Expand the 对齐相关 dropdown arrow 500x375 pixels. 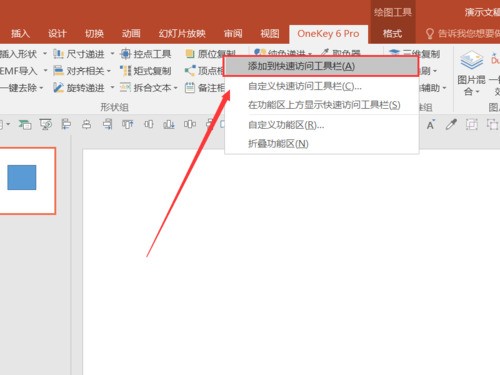[109, 71]
